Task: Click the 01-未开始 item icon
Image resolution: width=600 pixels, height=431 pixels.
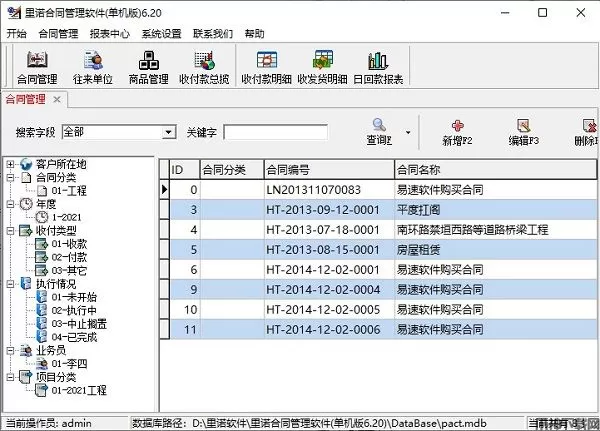Action: coord(41,297)
